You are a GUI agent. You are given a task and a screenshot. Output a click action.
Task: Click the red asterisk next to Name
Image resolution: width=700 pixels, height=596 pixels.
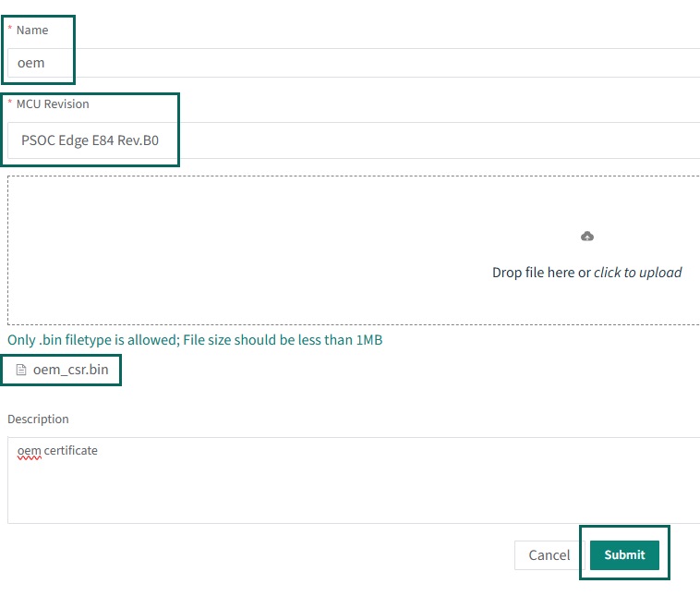point(10,30)
